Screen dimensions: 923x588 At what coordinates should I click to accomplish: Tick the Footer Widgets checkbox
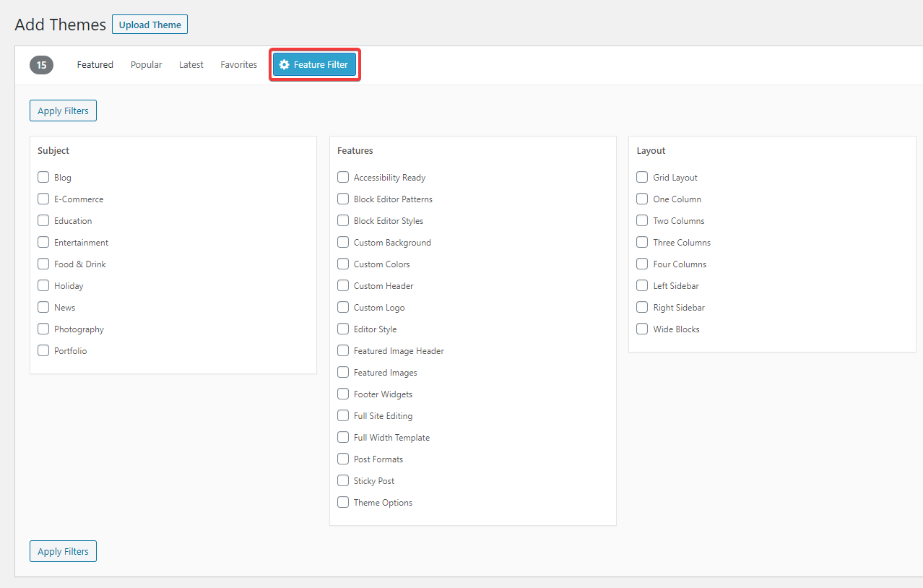[343, 394]
